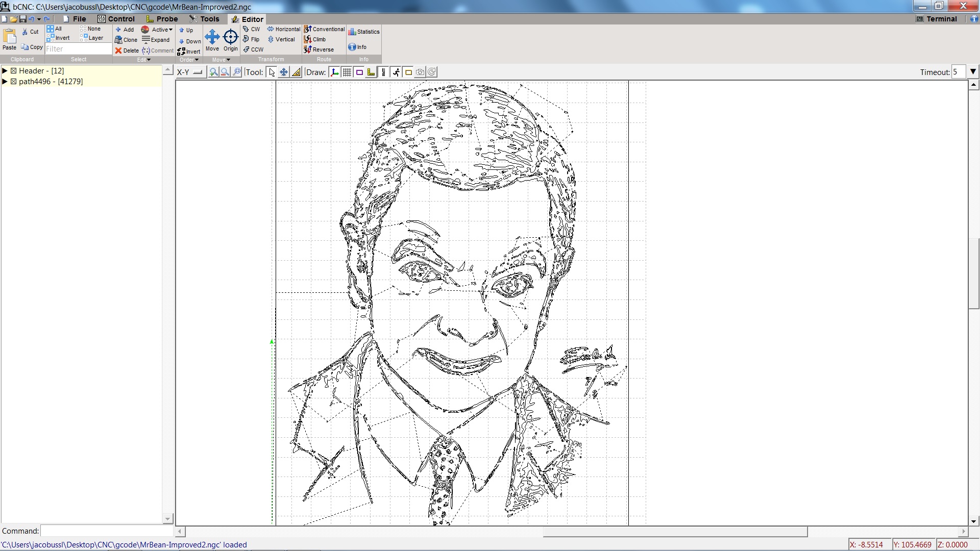Set route direction to Conventional
The width and height of the screenshot is (980, 551).
(325, 29)
